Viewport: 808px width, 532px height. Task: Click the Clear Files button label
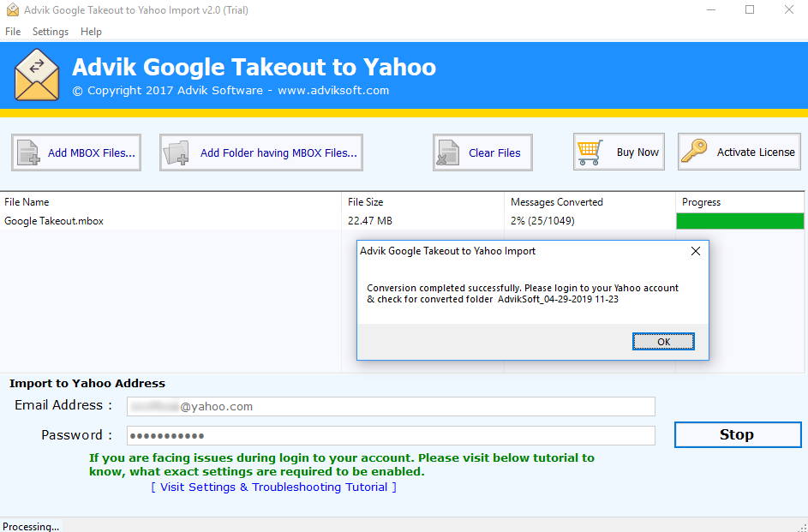point(494,152)
